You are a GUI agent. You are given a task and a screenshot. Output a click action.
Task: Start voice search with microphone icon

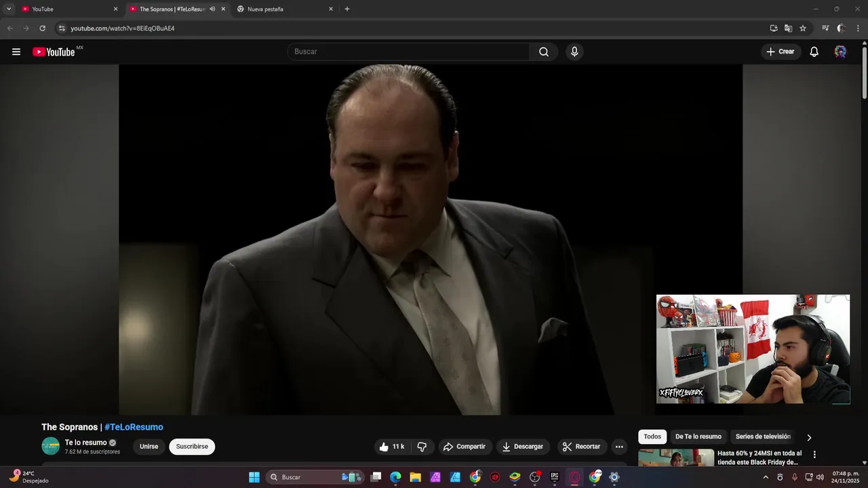(574, 52)
